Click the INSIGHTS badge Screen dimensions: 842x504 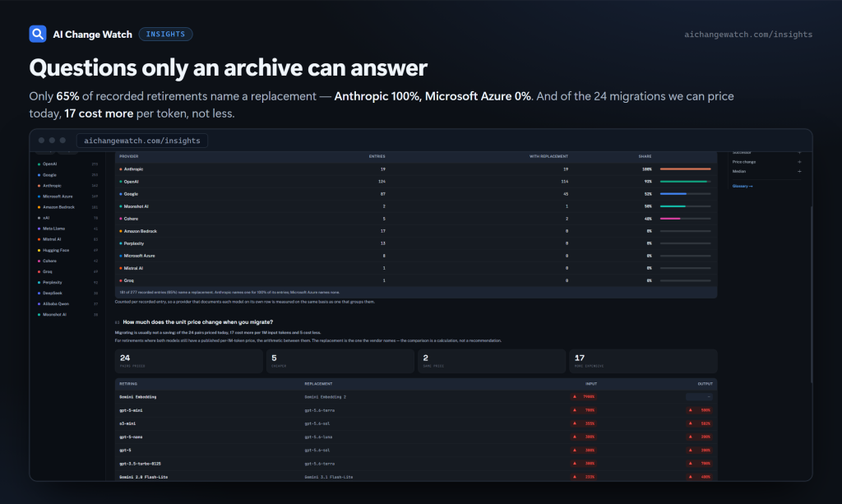165,34
